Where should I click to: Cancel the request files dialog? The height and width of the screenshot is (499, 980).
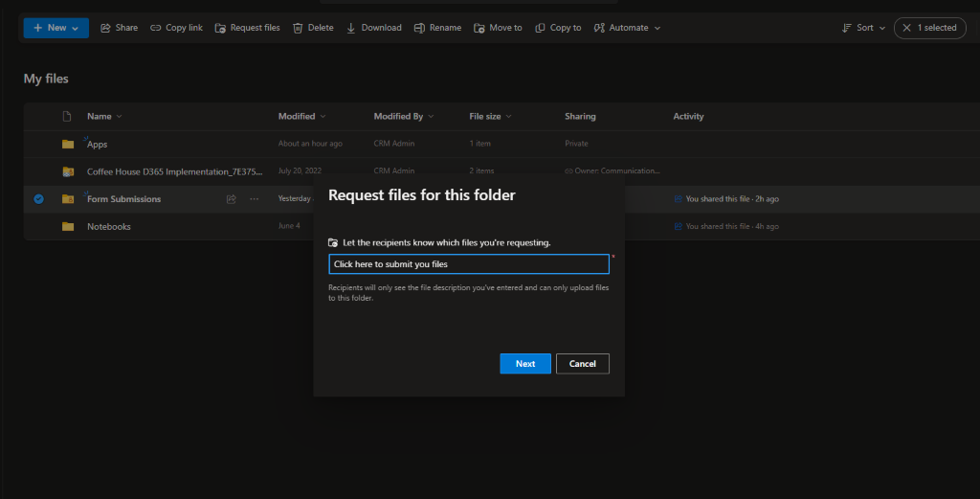[x=582, y=364]
